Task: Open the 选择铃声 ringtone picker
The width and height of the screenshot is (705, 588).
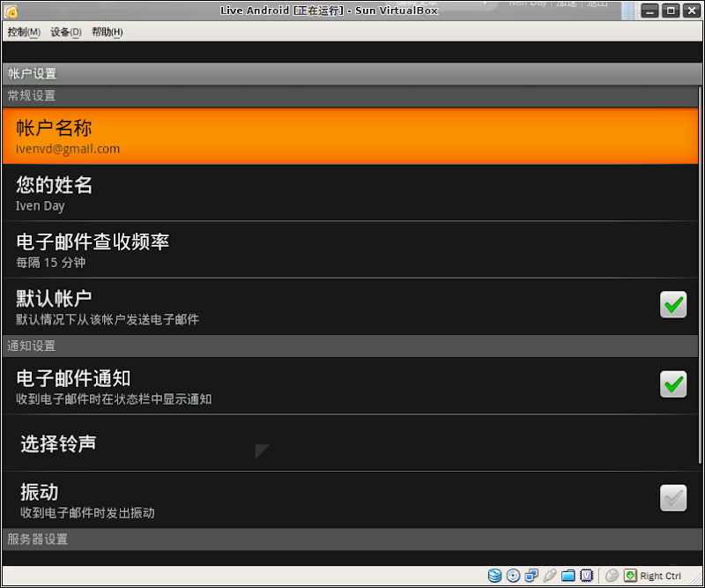Action: pyautogui.click(x=350, y=443)
